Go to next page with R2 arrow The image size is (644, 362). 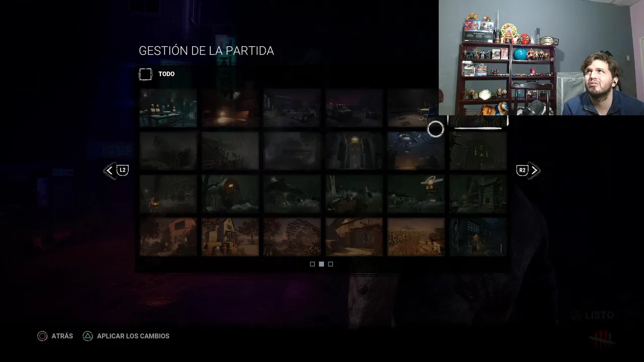[528, 170]
